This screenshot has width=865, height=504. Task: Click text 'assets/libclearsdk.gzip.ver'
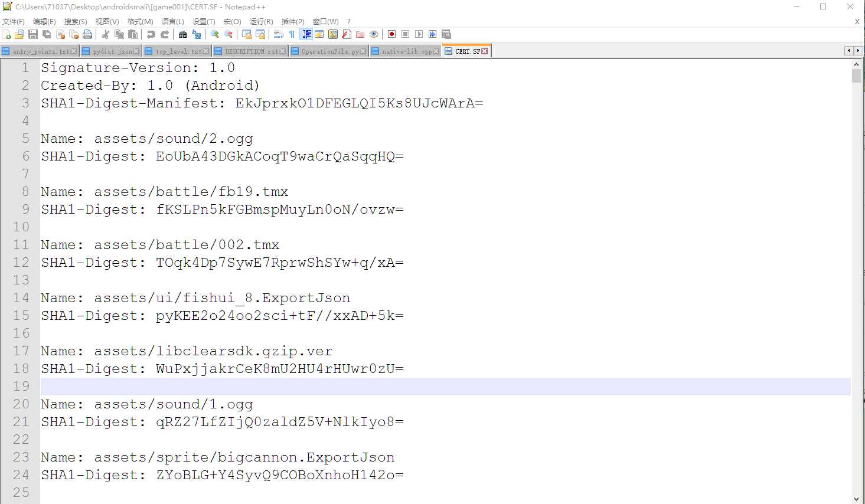coord(213,351)
